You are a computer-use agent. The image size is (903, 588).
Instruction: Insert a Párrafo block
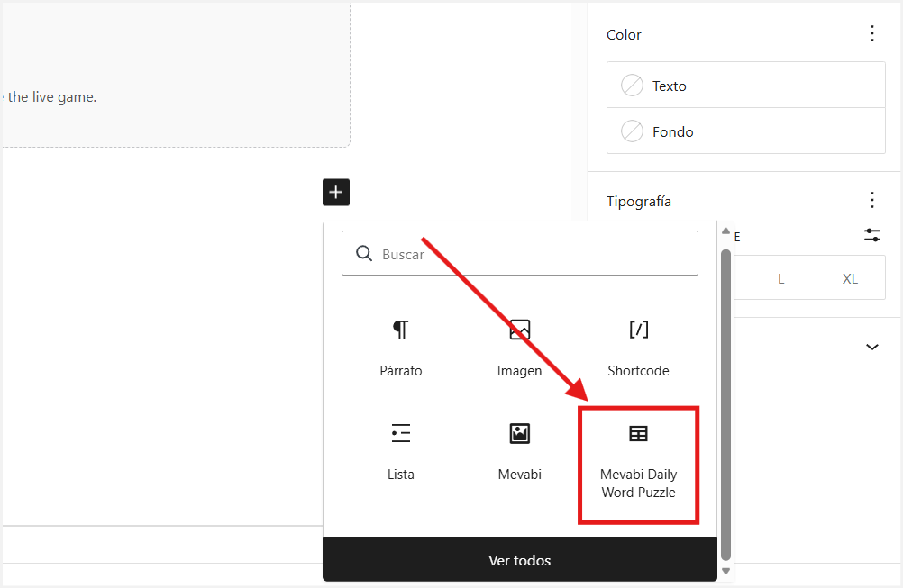click(401, 348)
